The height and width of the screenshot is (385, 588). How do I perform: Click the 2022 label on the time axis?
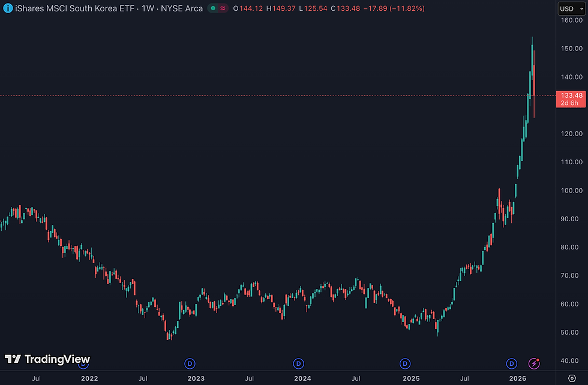pos(89,378)
